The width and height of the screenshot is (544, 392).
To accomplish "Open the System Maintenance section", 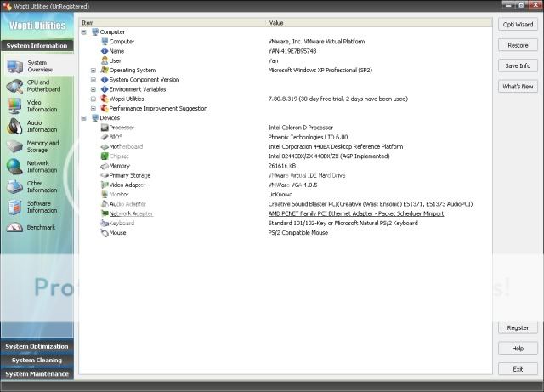I will point(37,373).
